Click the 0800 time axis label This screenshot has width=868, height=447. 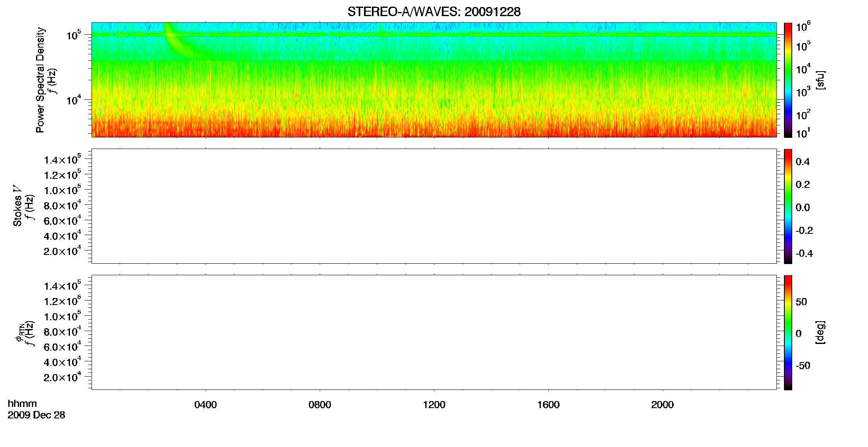point(320,405)
